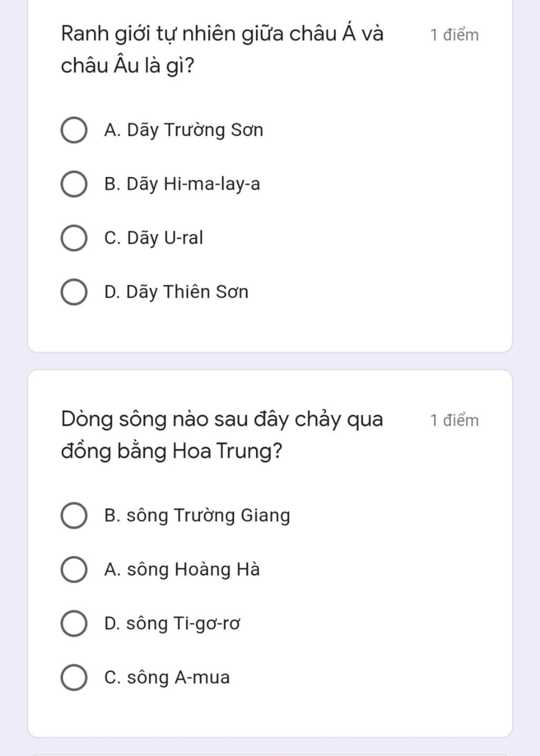540x756 pixels.
Task: Select radio button for A. Dãy Trường Sơn
Action: (74, 130)
